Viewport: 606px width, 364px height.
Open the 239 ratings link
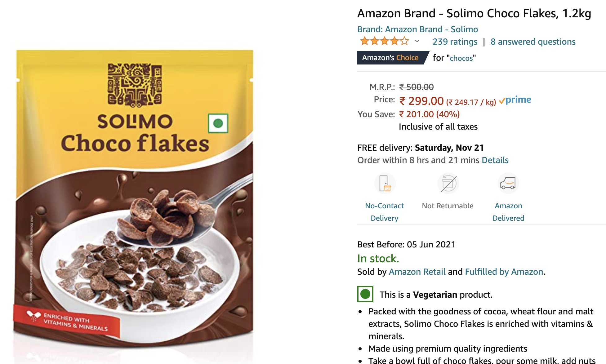tap(455, 42)
